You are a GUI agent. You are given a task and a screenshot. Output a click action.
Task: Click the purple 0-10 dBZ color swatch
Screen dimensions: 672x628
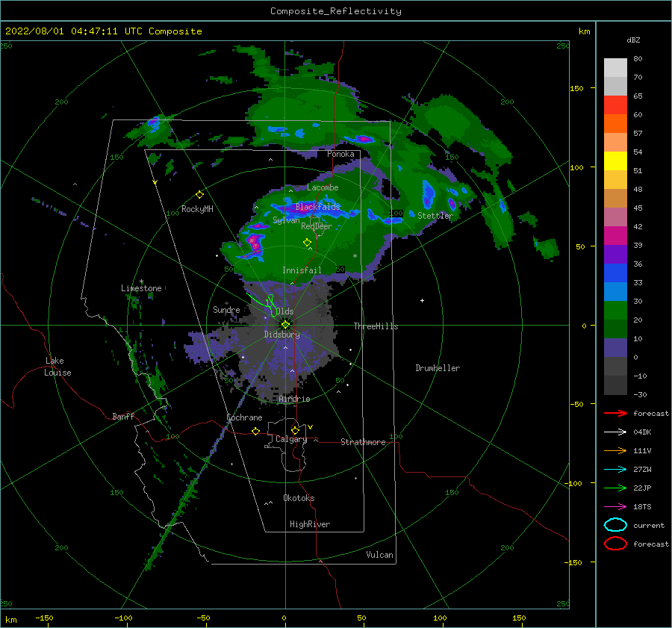(x=615, y=348)
